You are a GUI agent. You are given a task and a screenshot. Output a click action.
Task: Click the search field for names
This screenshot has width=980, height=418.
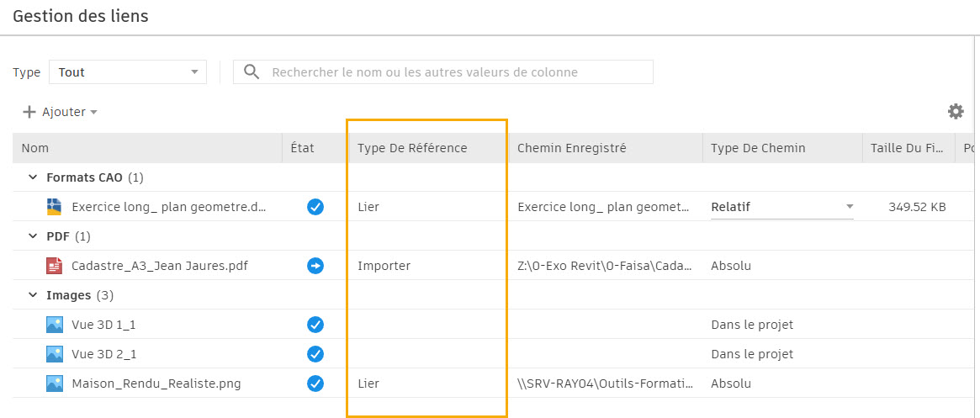click(454, 72)
